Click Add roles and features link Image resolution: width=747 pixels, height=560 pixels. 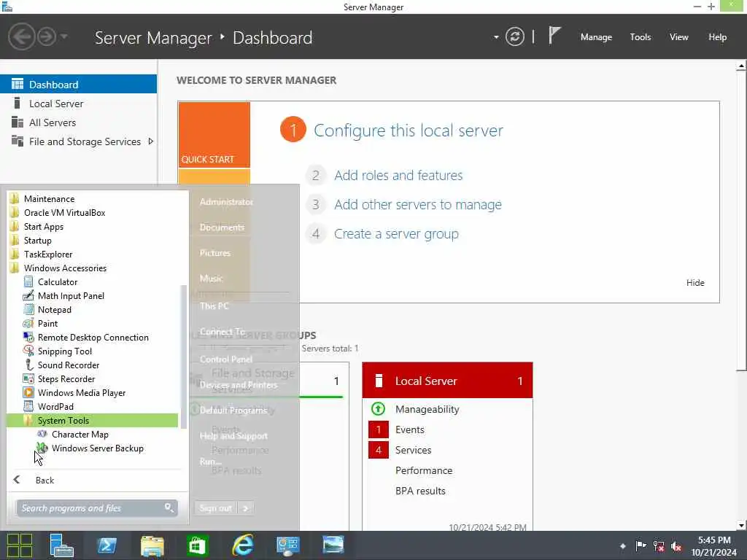[x=398, y=175]
